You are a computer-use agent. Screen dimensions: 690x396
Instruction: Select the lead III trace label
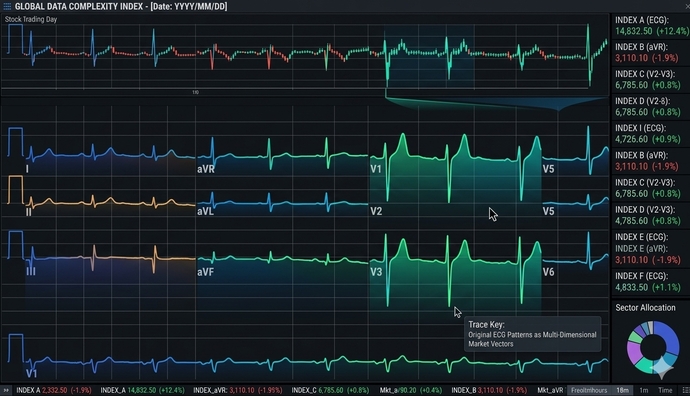[31, 271]
